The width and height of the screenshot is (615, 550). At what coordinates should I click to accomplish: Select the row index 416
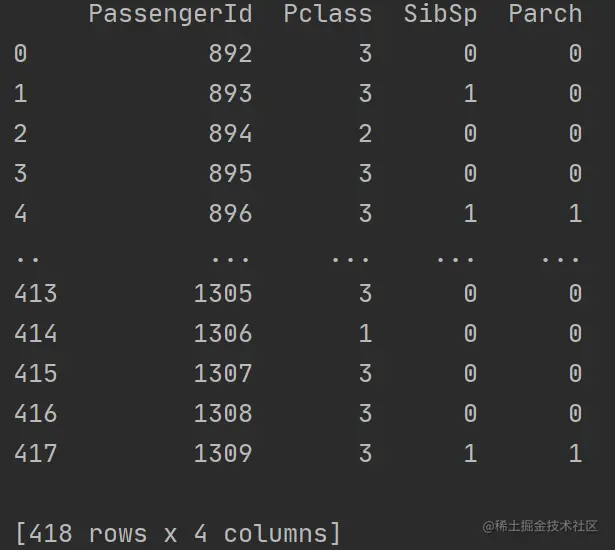click(x=36, y=414)
